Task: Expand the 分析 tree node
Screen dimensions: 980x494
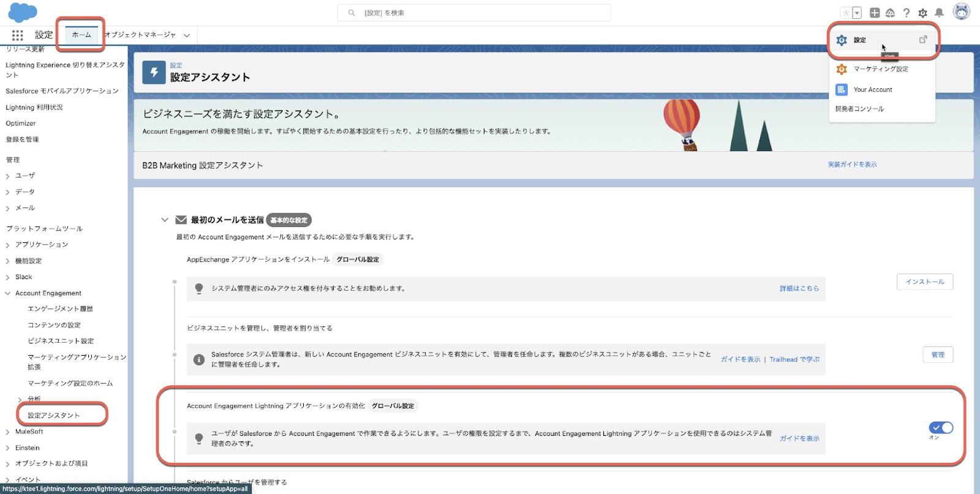Action: 20,400
